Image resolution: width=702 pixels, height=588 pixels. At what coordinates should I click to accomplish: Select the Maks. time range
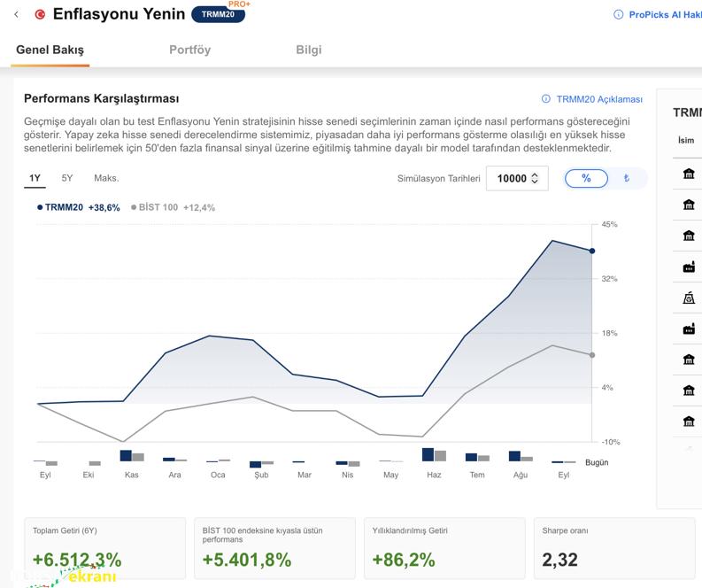pos(106,178)
